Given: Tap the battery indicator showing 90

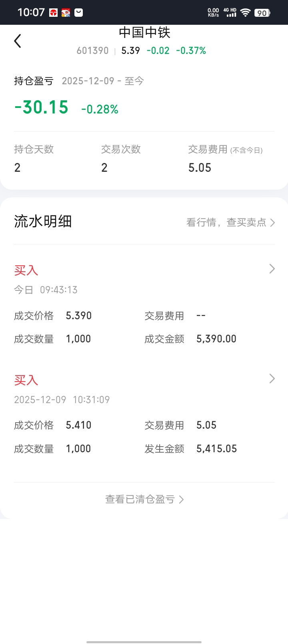Looking at the screenshot, I should point(262,13).
